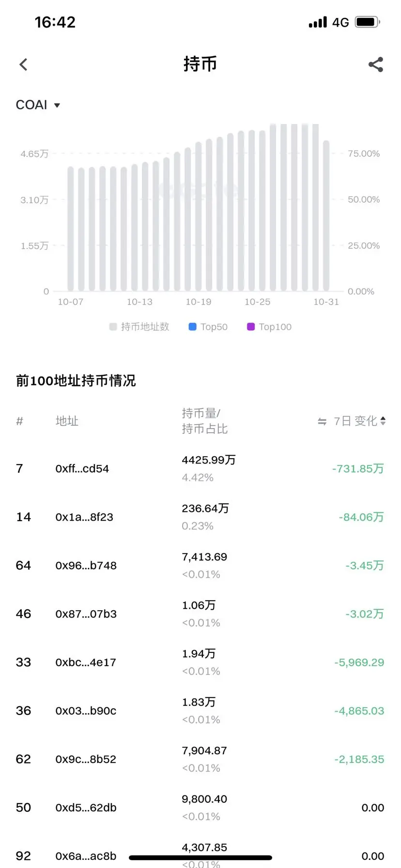Tap the battery status icon
Image resolution: width=401 pixels, height=868 pixels.
368,22
